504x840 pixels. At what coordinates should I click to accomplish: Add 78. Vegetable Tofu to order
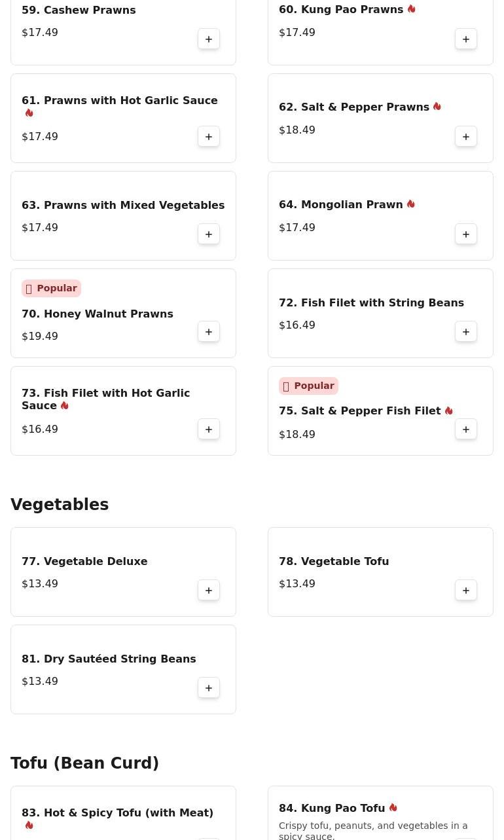click(x=466, y=591)
